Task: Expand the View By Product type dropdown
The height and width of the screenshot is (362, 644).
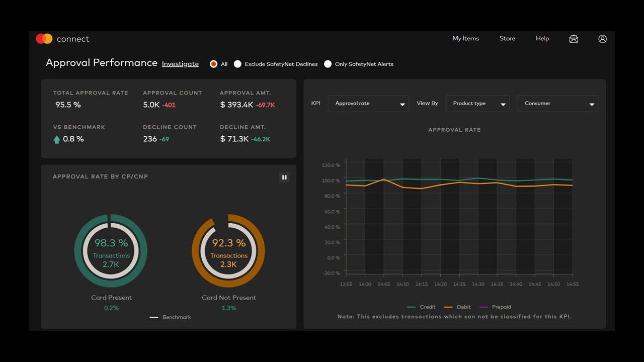Action: [x=477, y=104]
